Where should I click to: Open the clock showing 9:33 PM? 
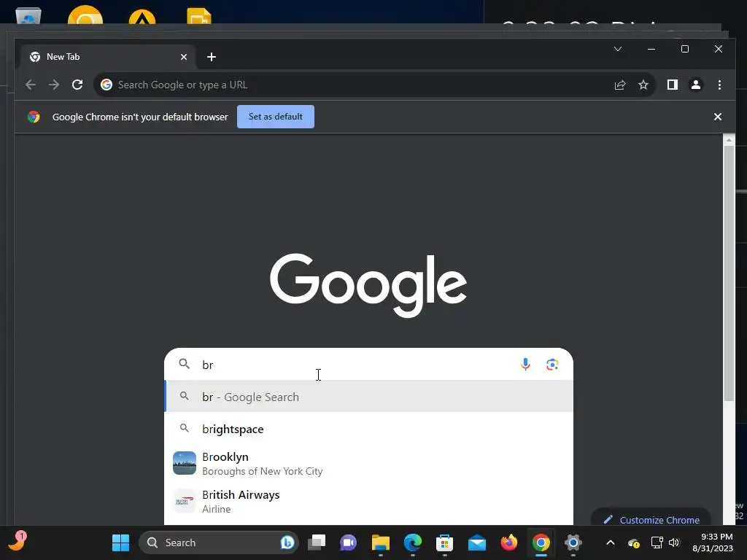coord(712,542)
